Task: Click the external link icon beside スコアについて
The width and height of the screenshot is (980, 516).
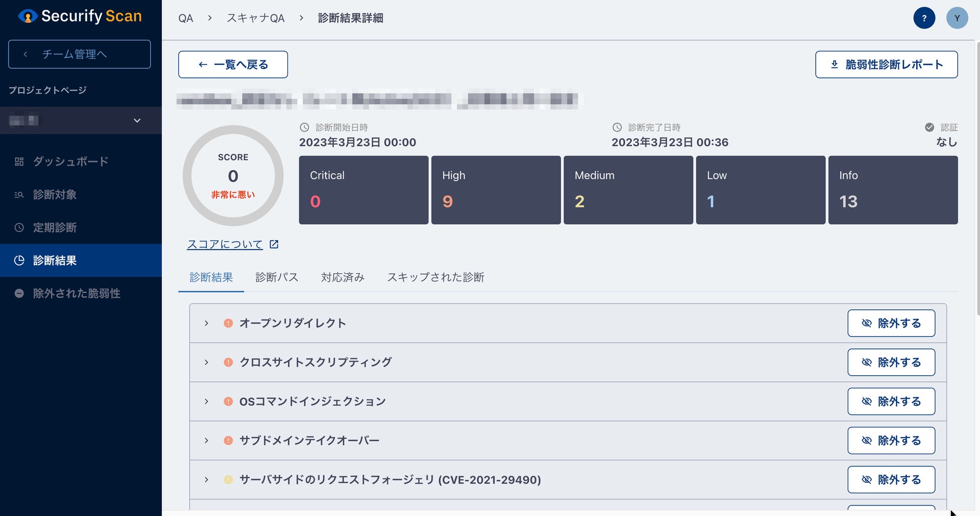Action: (x=274, y=244)
